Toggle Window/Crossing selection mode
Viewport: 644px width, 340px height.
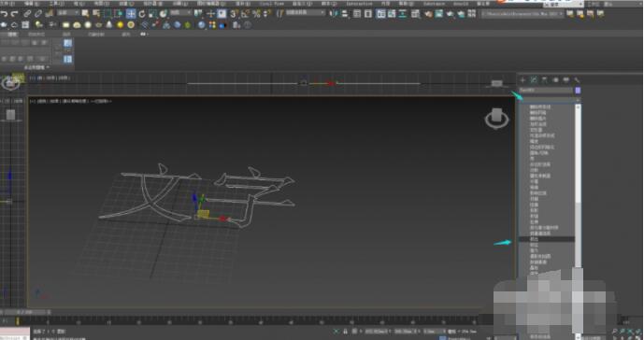pos(119,14)
